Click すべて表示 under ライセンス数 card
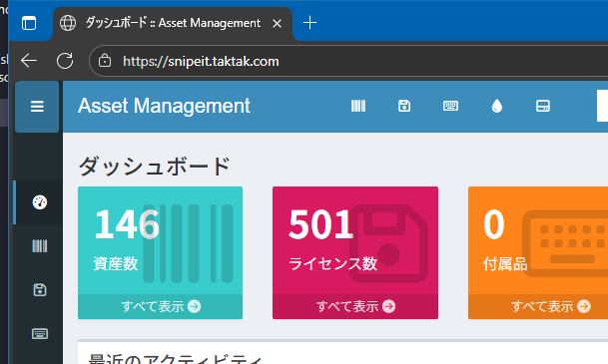The image size is (608, 364). coord(355,306)
